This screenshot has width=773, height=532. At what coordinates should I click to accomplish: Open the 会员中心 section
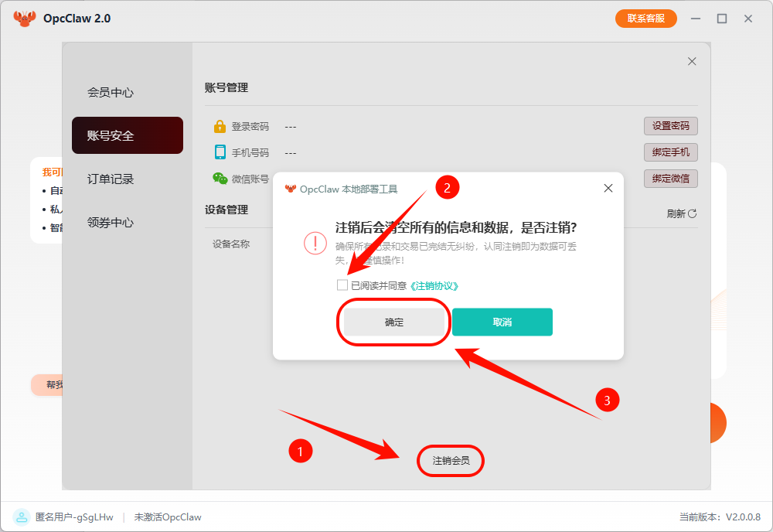[111, 92]
